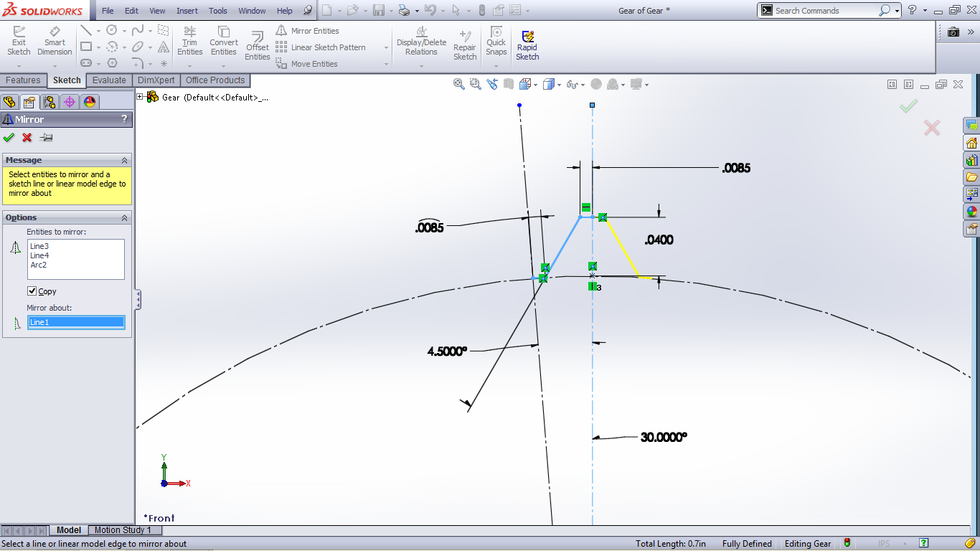Click the Zoom to Fit icon

tap(458, 85)
